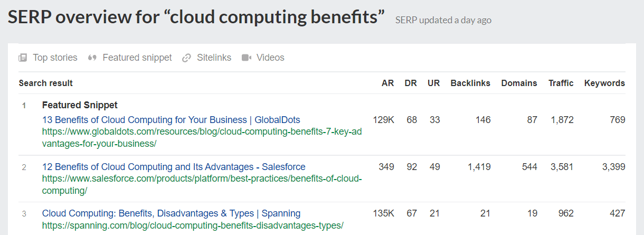Open the GlobalDots 13 Benefits title link
The width and height of the screenshot is (644, 235).
(x=171, y=120)
